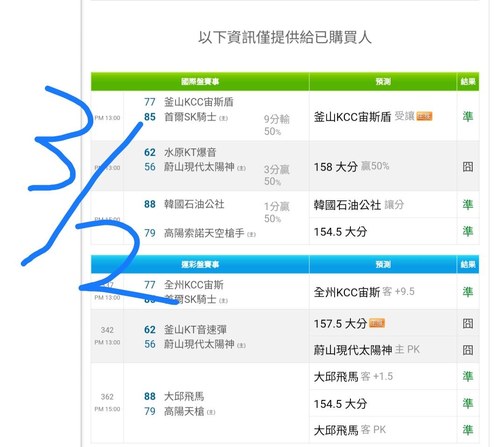
Task: Open the team 高陽天槍 (主)
Action: [x=189, y=411]
